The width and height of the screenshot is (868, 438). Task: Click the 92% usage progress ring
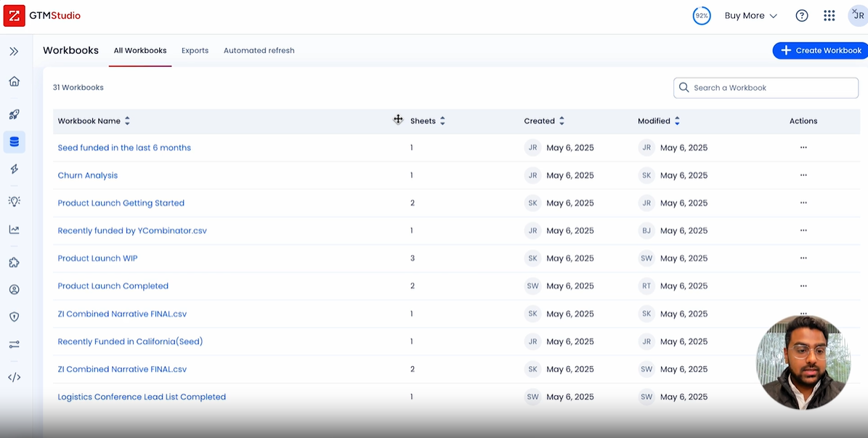pos(702,15)
